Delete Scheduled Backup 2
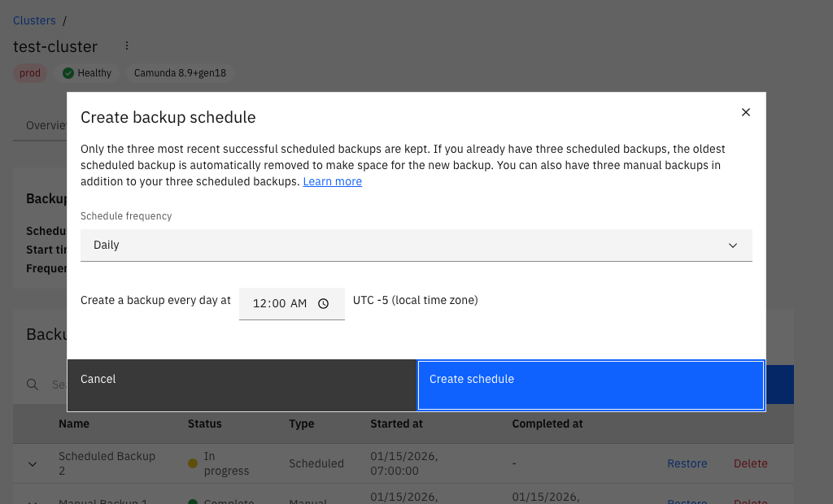 750,463
